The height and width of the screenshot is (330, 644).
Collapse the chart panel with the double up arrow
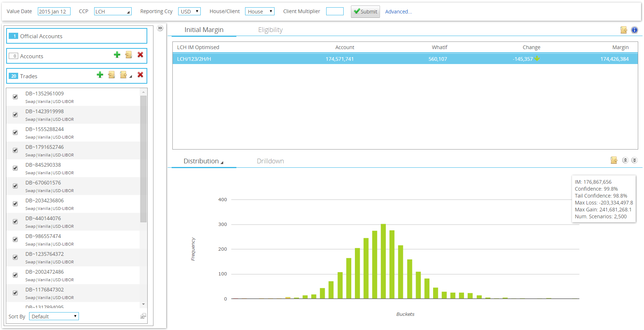tap(625, 160)
